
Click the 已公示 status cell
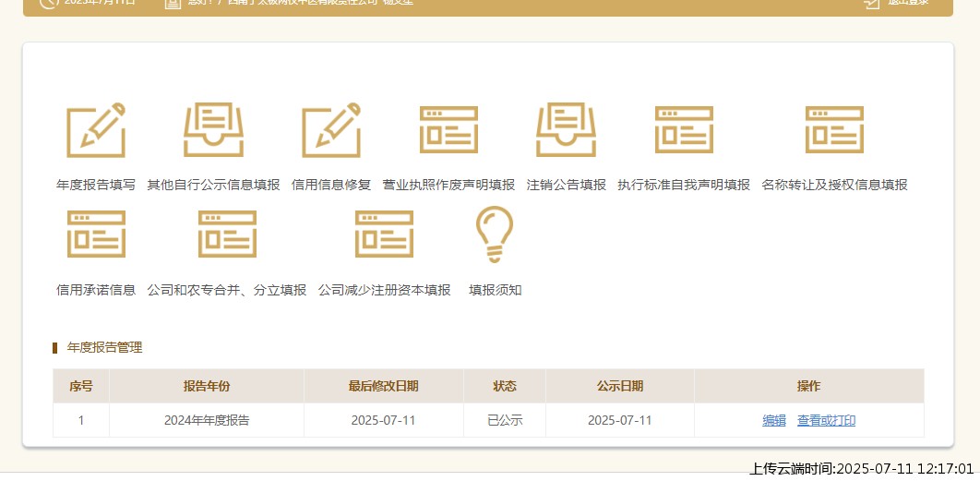tap(505, 420)
